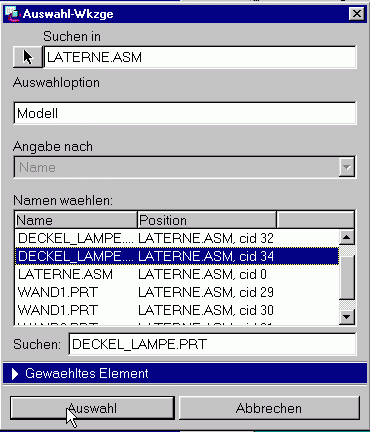This screenshot has height=432, width=370.
Task: Click the Position column header
Action: click(x=207, y=220)
